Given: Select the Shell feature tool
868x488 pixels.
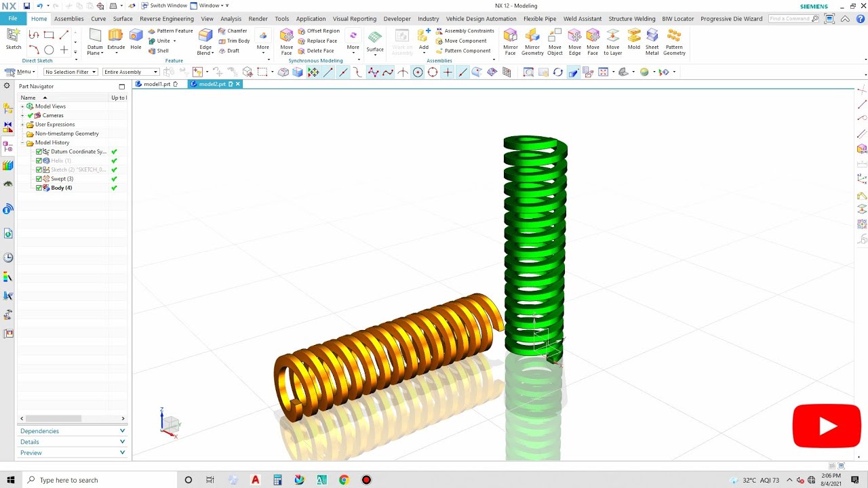Looking at the screenshot, I should coord(159,51).
